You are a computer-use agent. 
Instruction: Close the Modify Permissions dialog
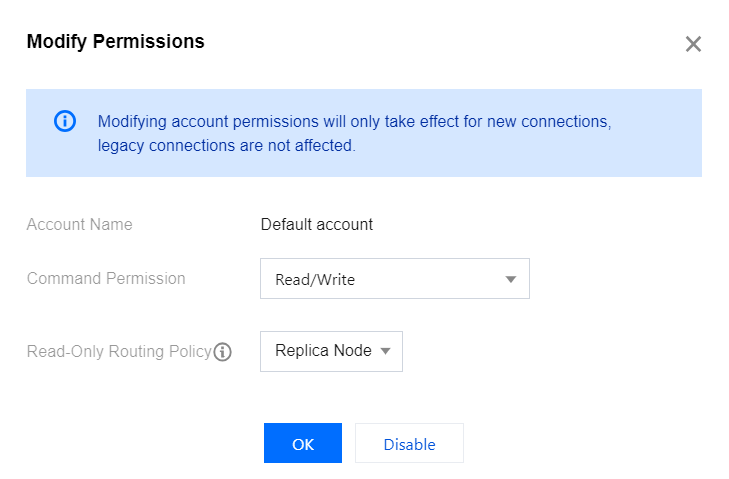coord(693,44)
